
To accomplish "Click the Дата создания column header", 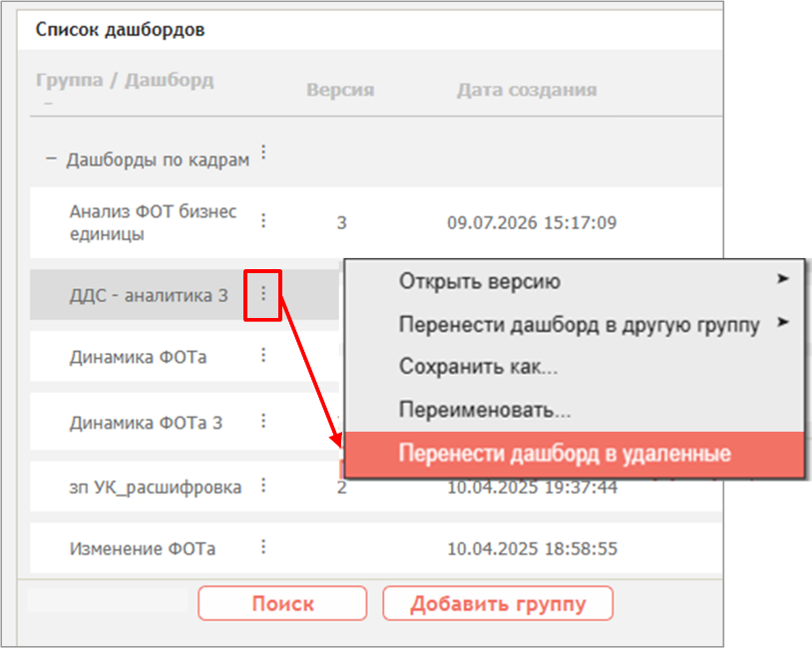I will click(x=527, y=90).
